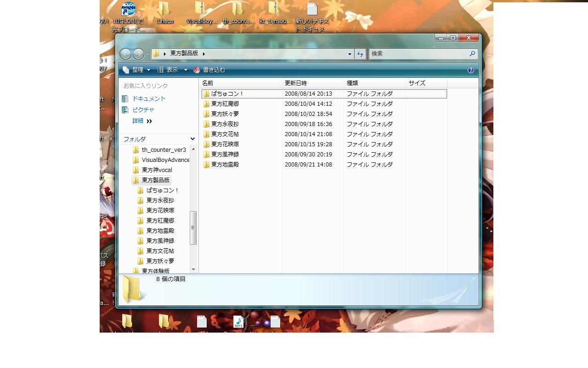Image resolution: width=588 pixels, height=368 pixels.
Task: Click the 表示 view button
Action: coord(168,70)
